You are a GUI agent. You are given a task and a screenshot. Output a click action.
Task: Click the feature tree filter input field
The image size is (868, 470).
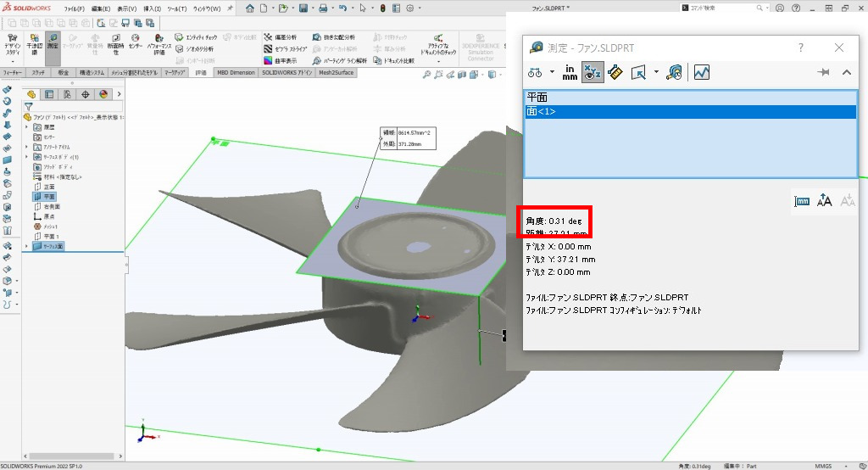pos(78,106)
